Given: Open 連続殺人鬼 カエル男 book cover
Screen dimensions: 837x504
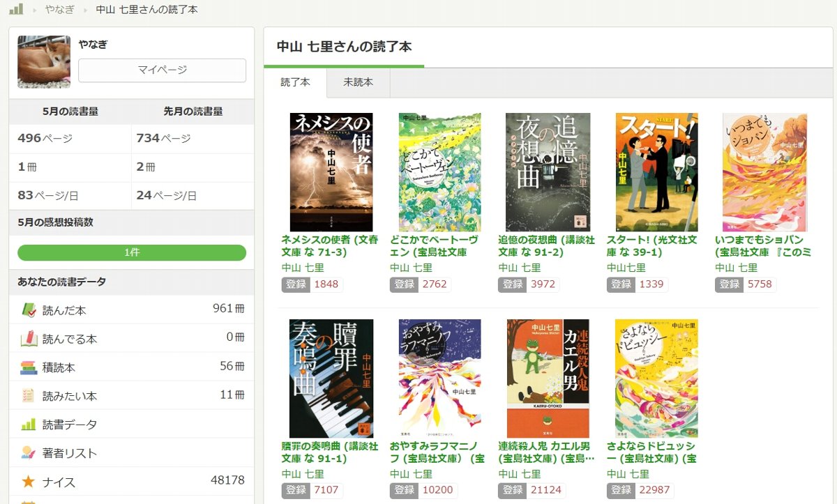Looking at the screenshot, I should click(x=548, y=379).
